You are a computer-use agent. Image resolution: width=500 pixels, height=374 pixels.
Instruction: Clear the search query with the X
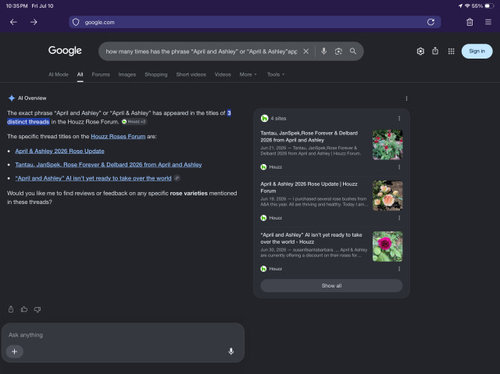tap(306, 51)
